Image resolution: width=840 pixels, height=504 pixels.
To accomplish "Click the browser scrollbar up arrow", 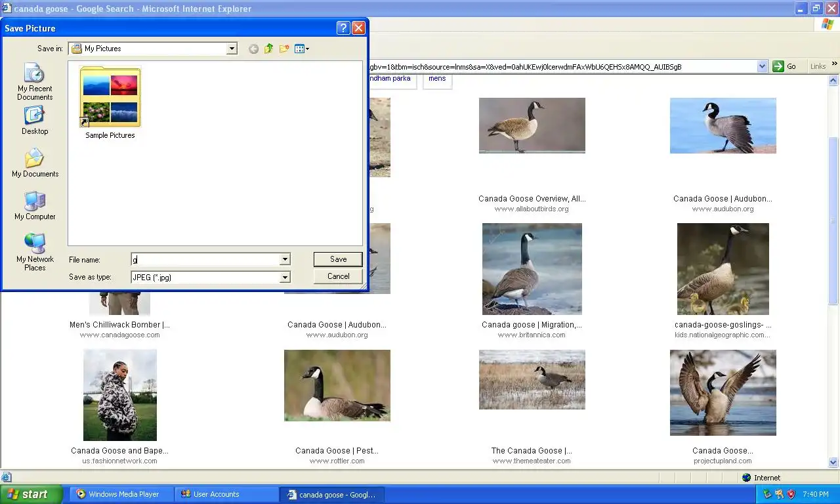I will click(833, 80).
